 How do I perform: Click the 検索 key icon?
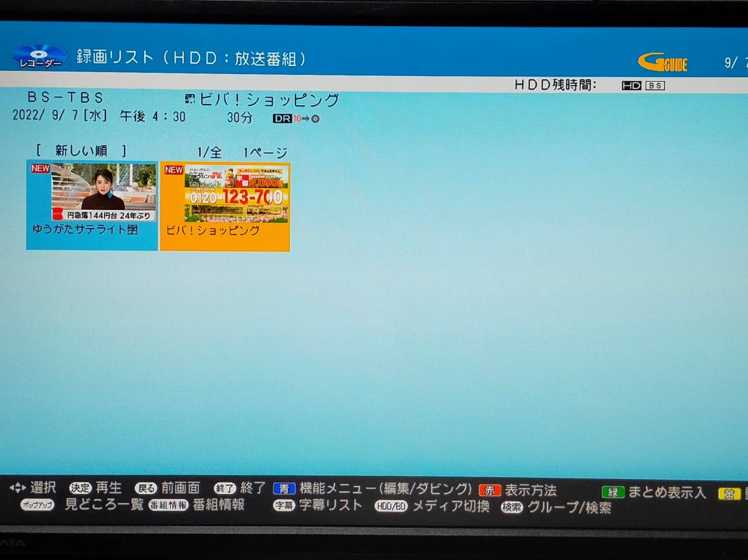click(x=512, y=507)
